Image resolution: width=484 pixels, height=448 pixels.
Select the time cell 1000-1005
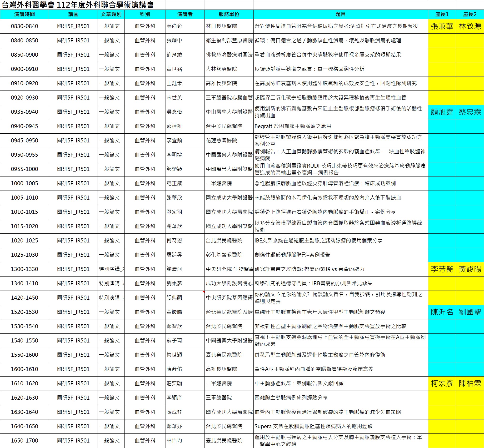[x=25, y=183]
